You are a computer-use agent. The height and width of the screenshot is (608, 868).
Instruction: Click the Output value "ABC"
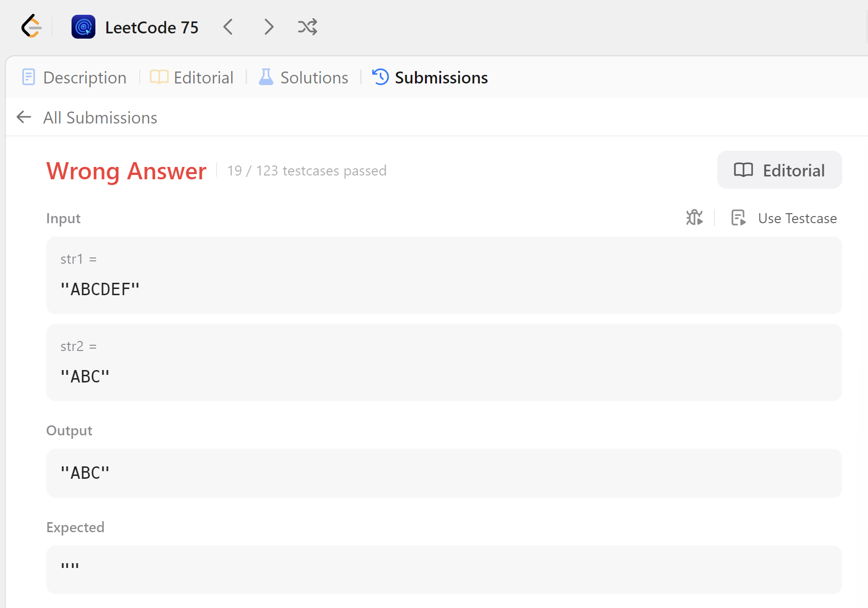[x=85, y=473]
